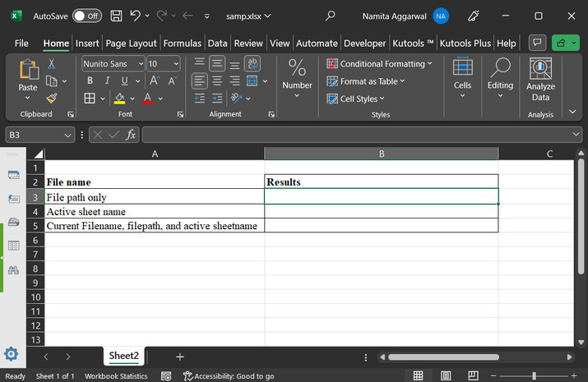588x382 pixels.
Task: Toggle Bold formatting
Action: click(x=90, y=81)
